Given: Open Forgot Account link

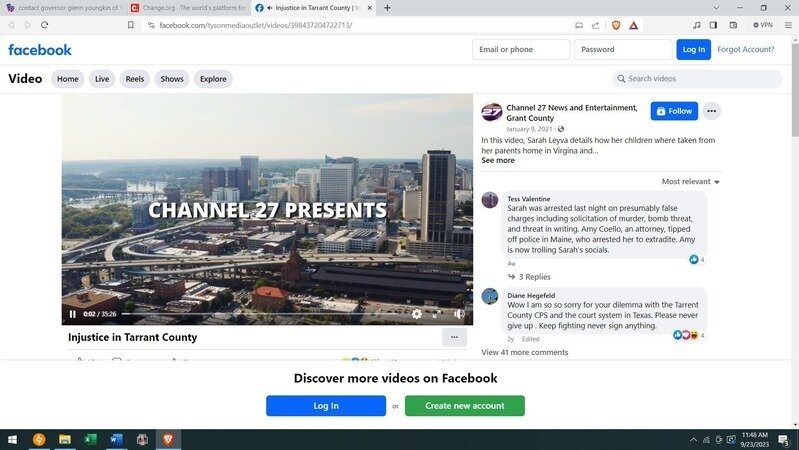Looking at the screenshot, I should [x=745, y=49].
